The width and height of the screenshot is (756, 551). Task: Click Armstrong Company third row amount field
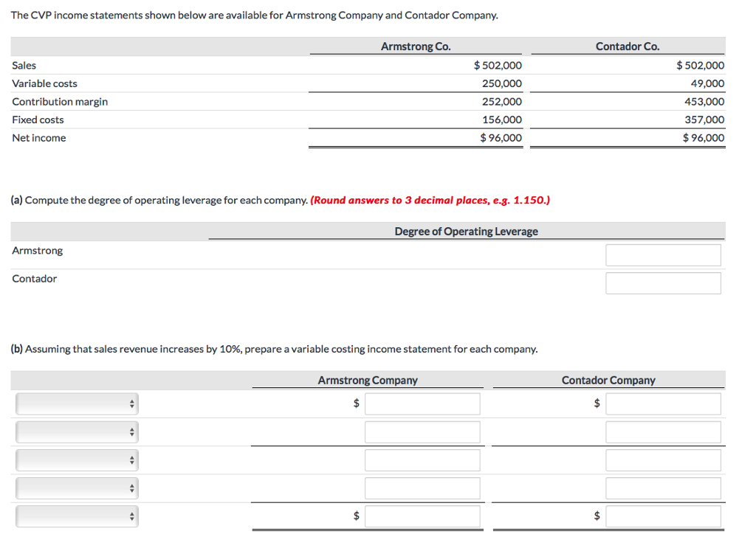click(x=422, y=460)
